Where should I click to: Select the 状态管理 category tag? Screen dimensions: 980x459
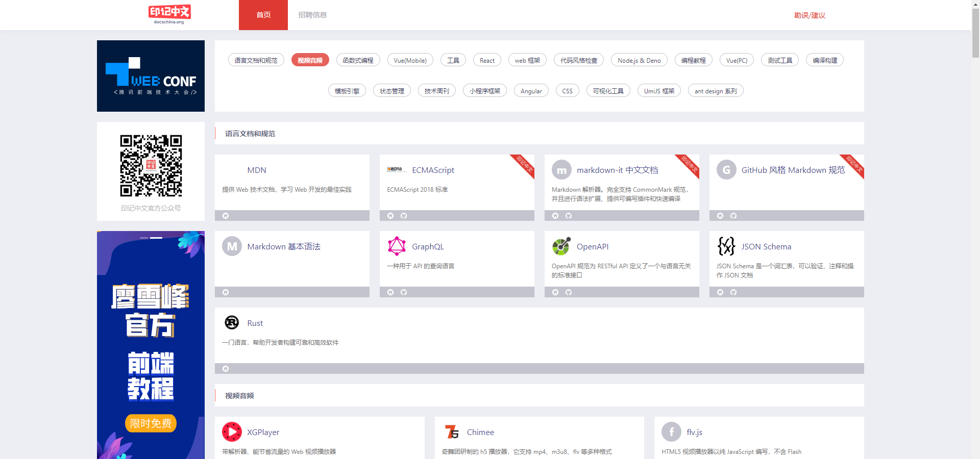392,91
